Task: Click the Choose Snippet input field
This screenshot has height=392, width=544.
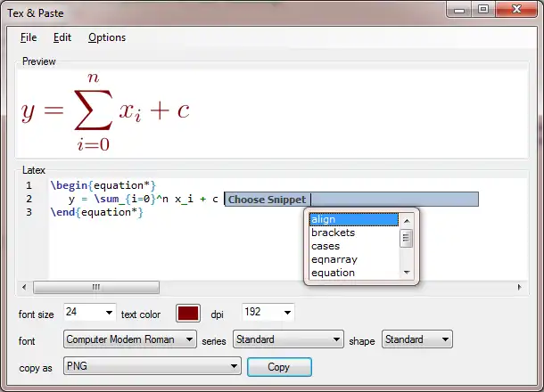Action: click(x=351, y=200)
